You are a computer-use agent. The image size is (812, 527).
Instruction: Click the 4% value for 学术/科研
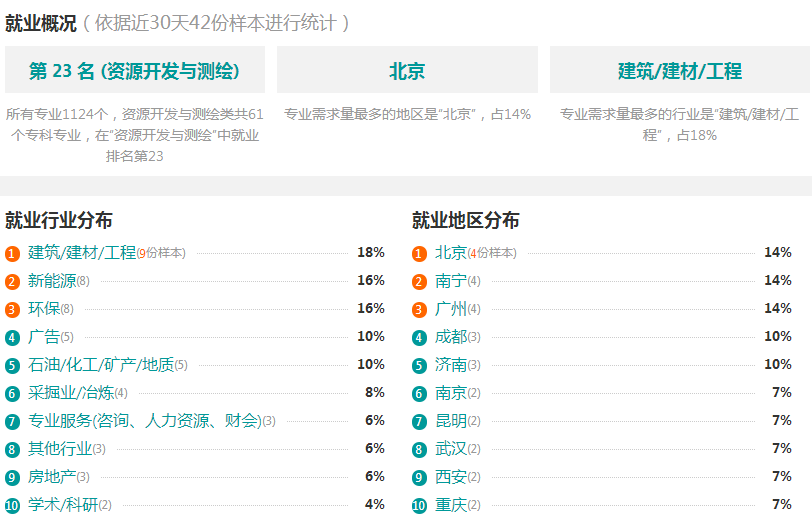374,504
